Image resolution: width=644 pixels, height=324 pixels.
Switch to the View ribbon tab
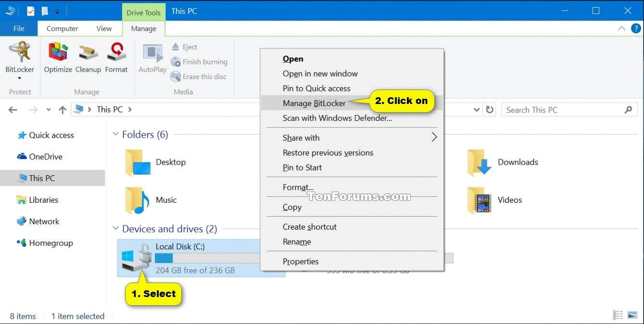104,28
